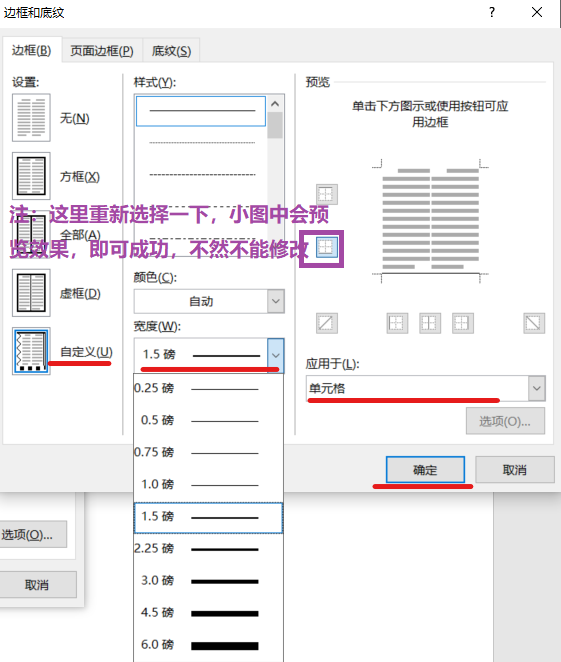561x662 pixels.
Task: Click the 样式 list scroll-up arrow
Action: pos(275,104)
